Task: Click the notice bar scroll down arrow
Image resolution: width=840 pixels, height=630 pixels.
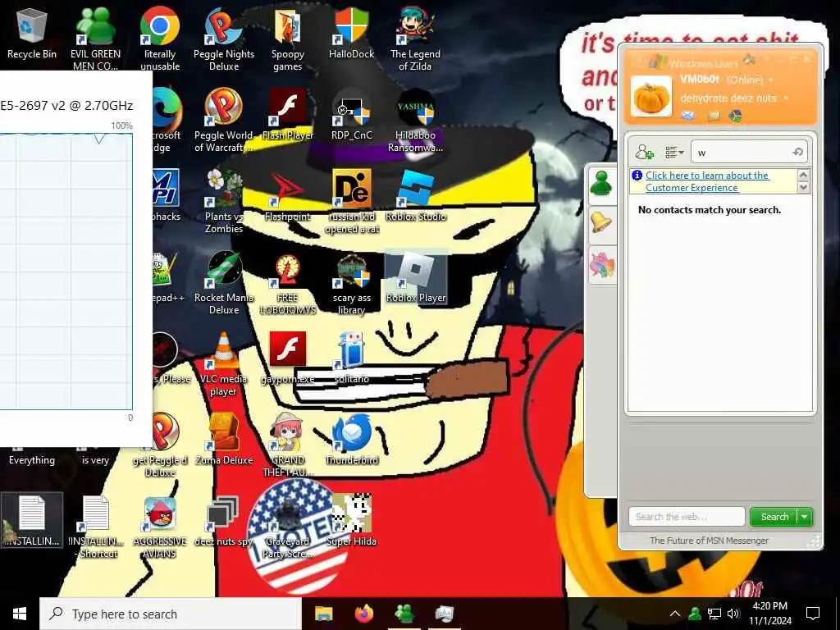Action: (803, 187)
